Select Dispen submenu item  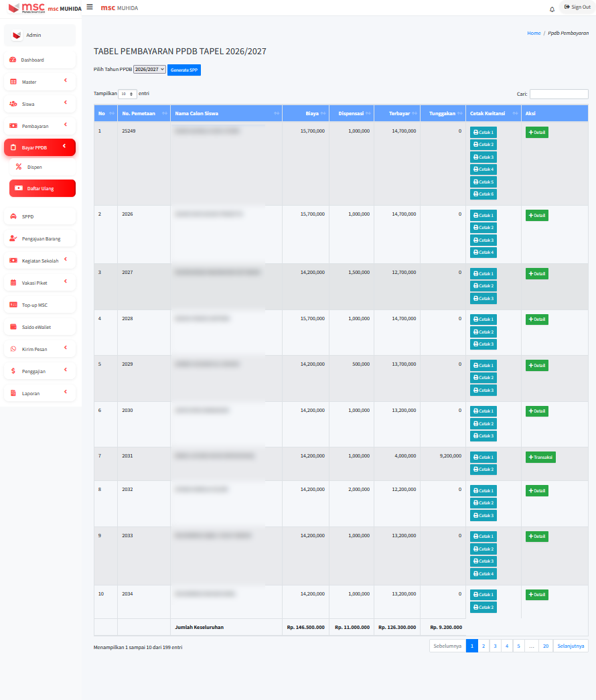pos(42,167)
